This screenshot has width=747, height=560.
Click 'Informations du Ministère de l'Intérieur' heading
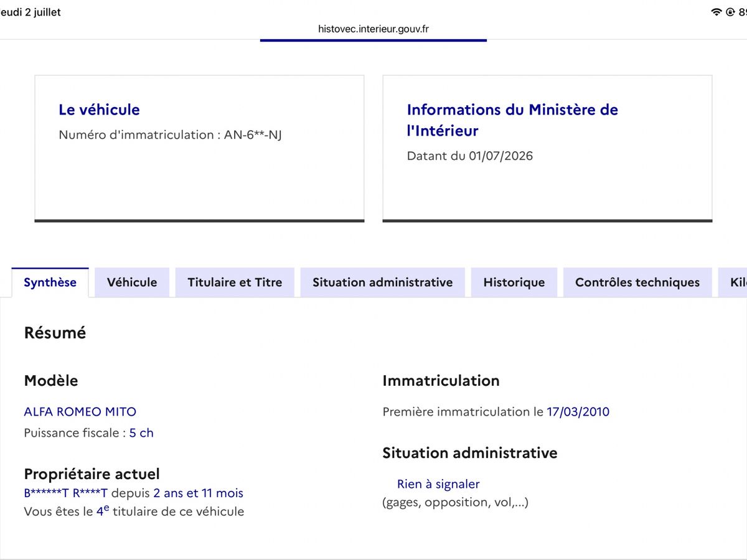pyautogui.click(x=512, y=120)
